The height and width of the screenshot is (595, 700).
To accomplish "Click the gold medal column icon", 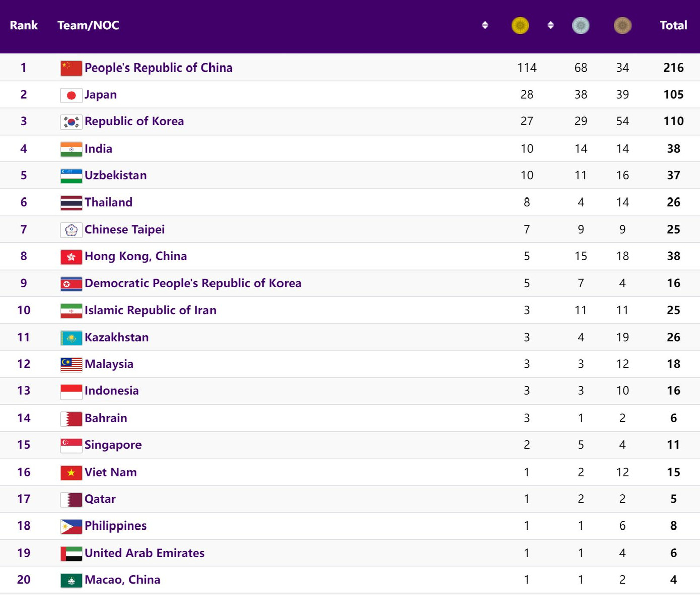I will [x=520, y=25].
